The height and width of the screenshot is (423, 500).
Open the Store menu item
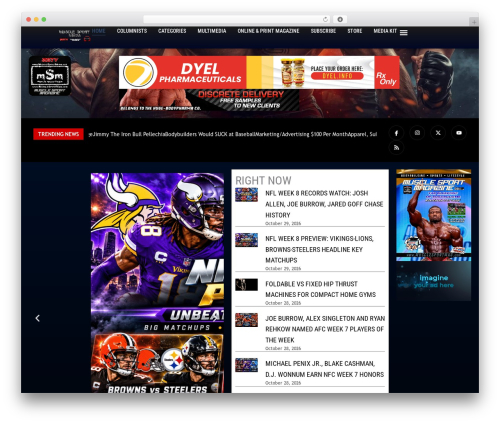pos(355,31)
